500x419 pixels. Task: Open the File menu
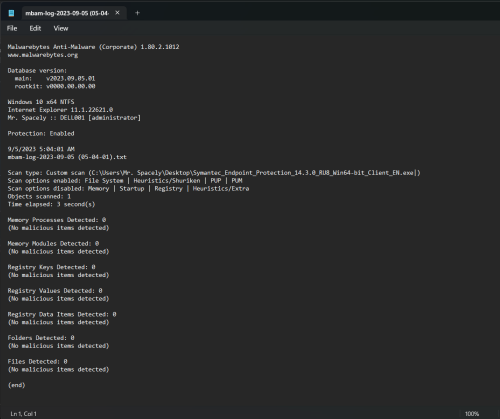[x=12, y=28]
